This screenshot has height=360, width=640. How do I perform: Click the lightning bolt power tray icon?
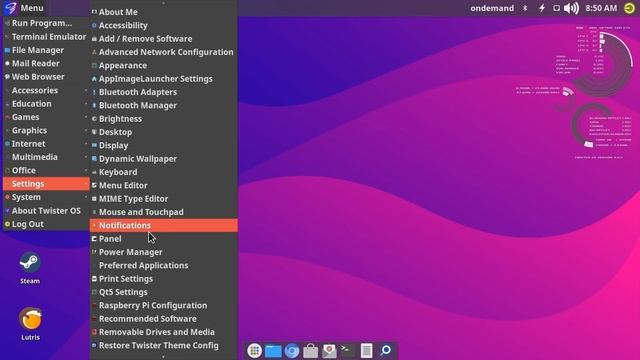(542, 8)
